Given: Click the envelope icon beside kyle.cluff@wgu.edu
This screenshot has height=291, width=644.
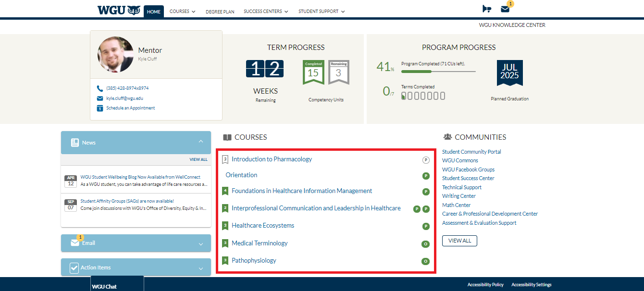Looking at the screenshot, I should pyautogui.click(x=100, y=98).
